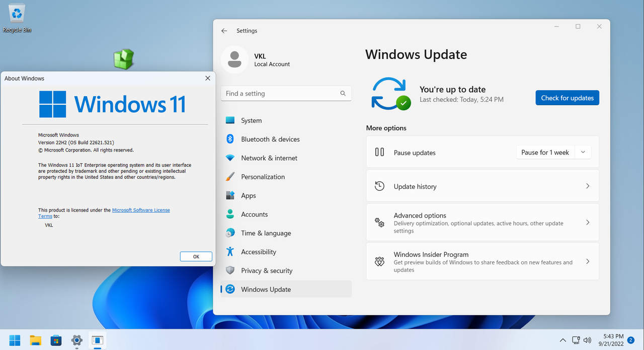Open Microsoft Store from the taskbar
The width and height of the screenshot is (644, 350).
click(x=56, y=340)
